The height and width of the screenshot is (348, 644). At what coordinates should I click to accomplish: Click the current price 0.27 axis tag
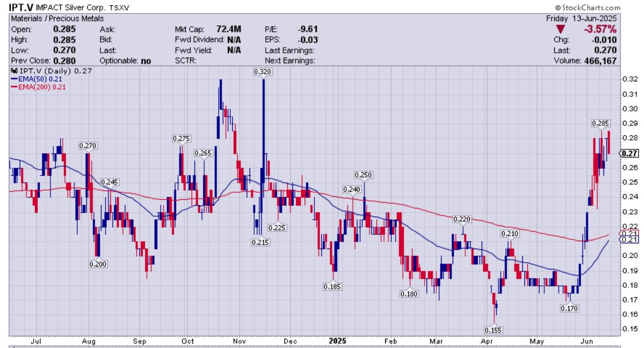click(x=629, y=153)
